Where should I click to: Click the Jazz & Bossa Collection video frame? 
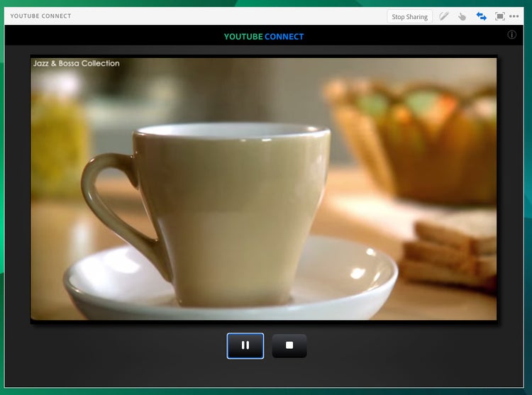pyautogui.click(x=264, y=189)
